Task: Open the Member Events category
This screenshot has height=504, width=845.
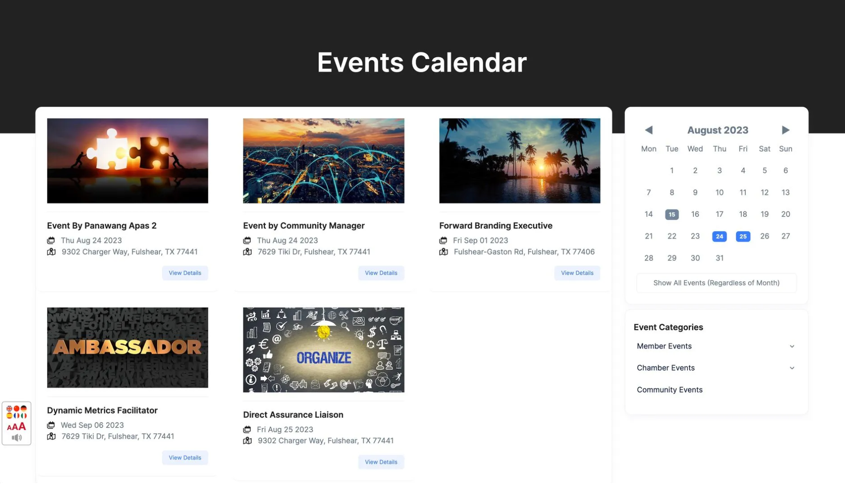Action: (x=664, y=346)
